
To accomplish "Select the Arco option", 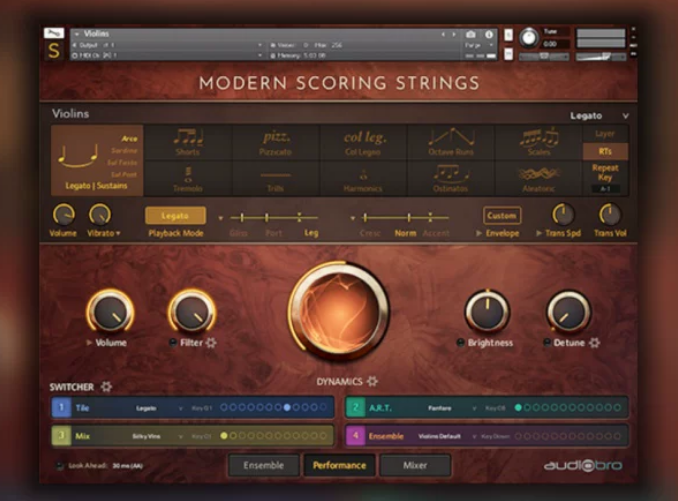I will (x=129, y=138).
